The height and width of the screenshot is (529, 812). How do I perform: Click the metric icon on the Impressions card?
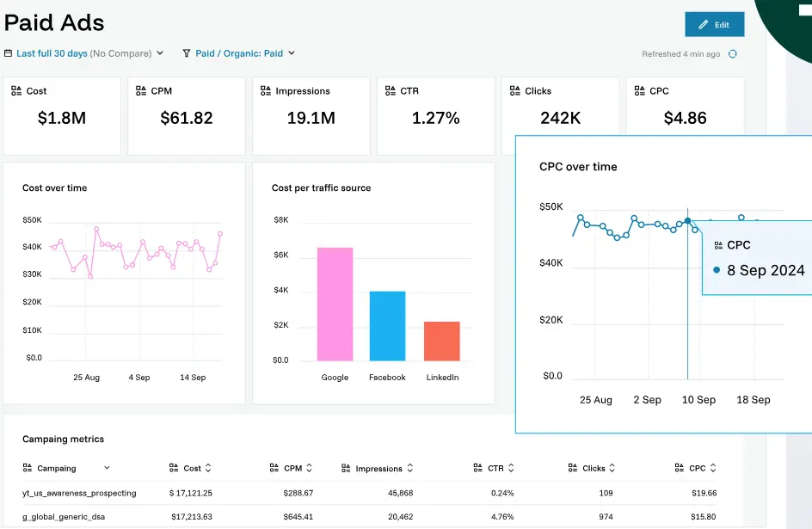coord(266,91)
